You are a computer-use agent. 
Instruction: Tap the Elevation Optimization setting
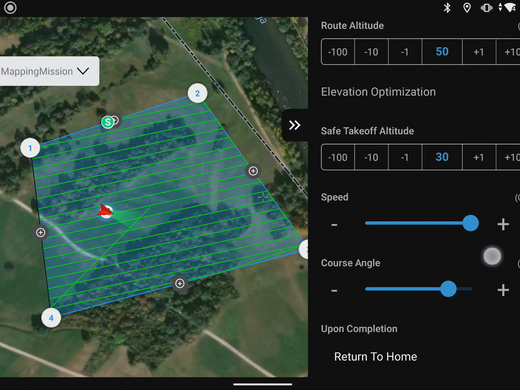click(x=378, y=92)
